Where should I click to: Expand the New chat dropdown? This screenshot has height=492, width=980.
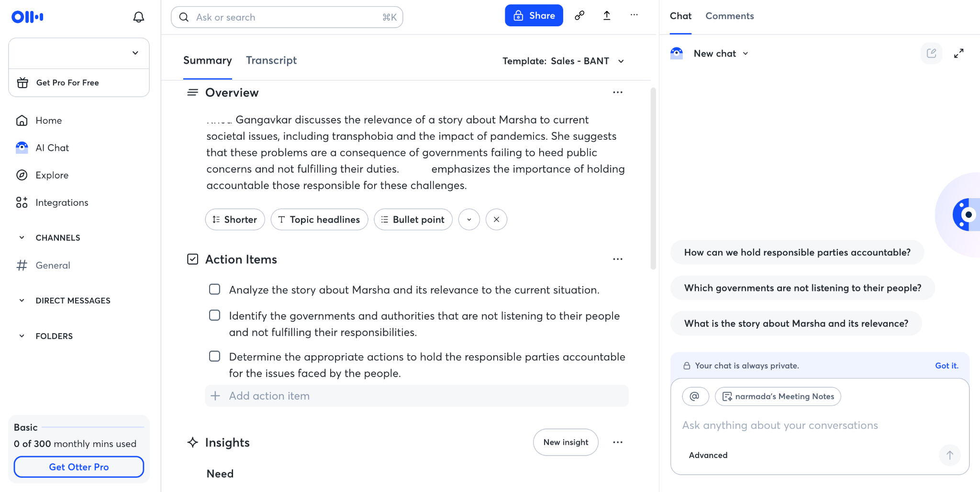coord(721,54)
